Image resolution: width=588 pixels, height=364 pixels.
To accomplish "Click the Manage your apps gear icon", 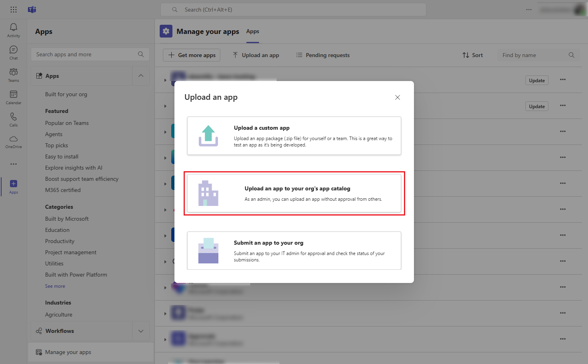I will pos(166,31).
